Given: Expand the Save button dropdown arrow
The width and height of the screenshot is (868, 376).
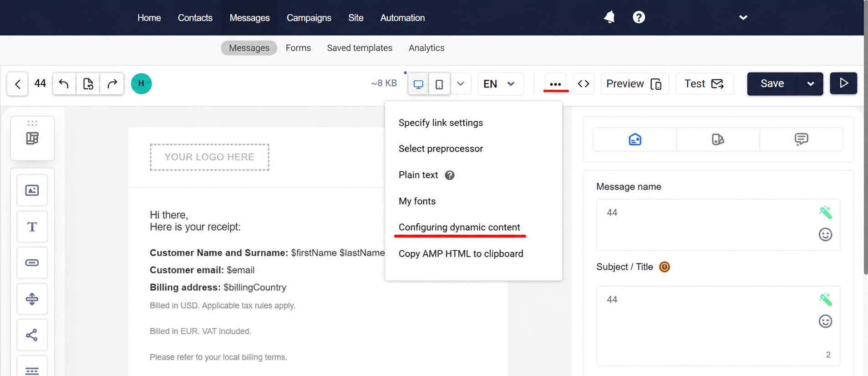Looking at the screenshot, I should pyautogui.click(x=810, y=84).
